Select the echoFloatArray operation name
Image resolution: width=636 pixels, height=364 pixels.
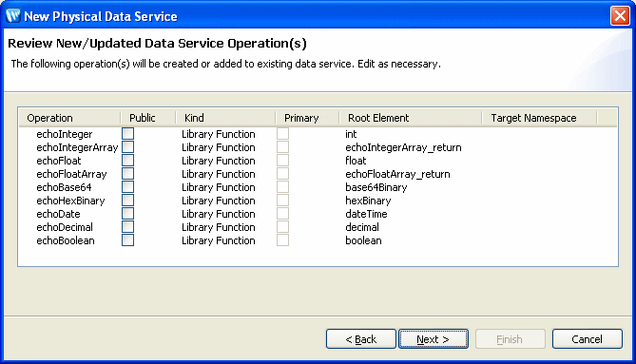71,174
